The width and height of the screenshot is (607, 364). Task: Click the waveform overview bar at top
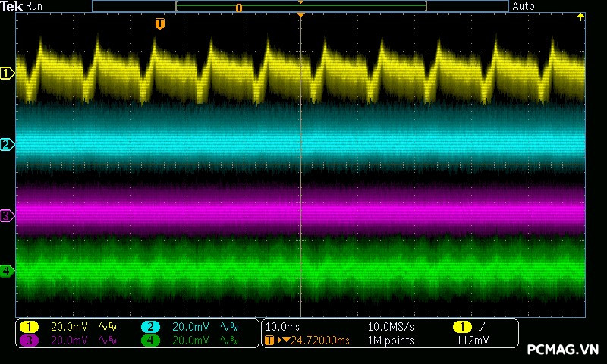[x=300, y=6]
